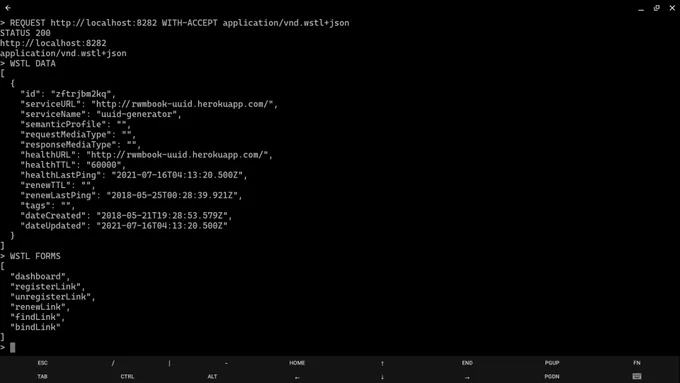This screenshot has height=383, width=680.
Task: Tap the HOME extra key
Action: point(297,363)
